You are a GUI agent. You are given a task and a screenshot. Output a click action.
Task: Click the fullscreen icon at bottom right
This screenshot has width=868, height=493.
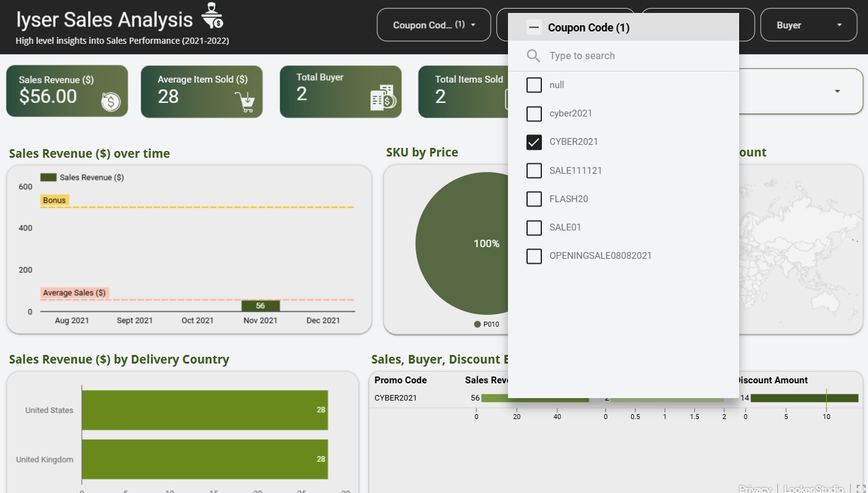tap(861, 489)
